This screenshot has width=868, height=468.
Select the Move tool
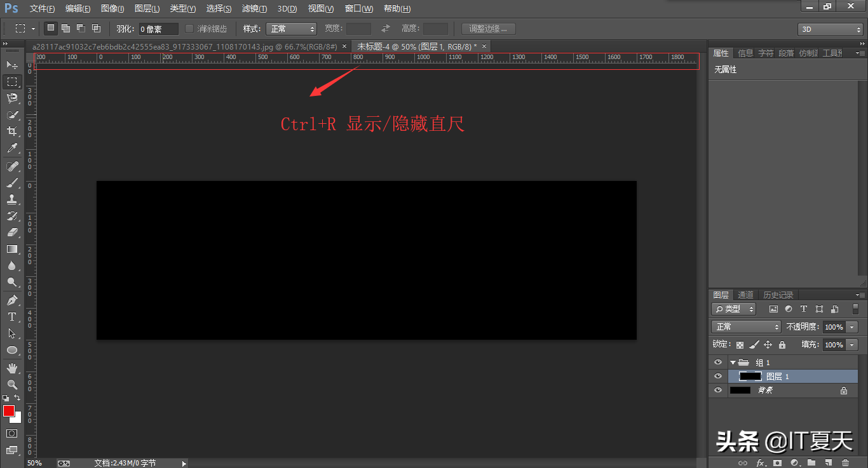click(11, 65)
